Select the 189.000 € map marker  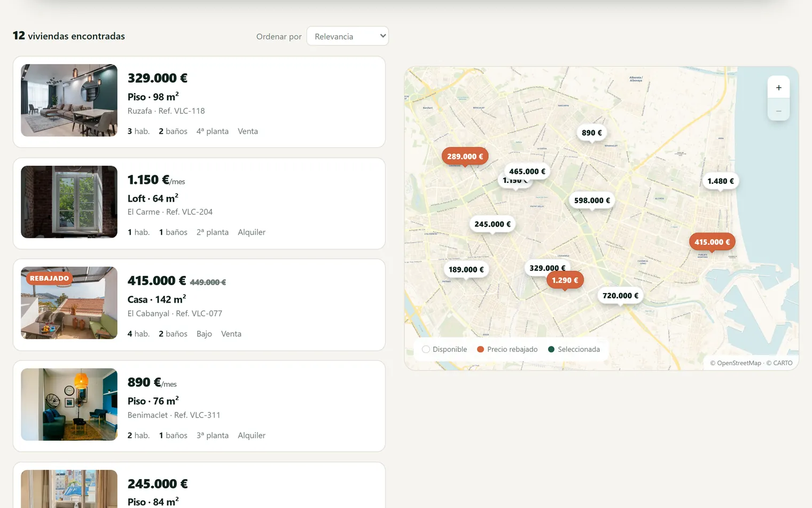click(466, 270)
